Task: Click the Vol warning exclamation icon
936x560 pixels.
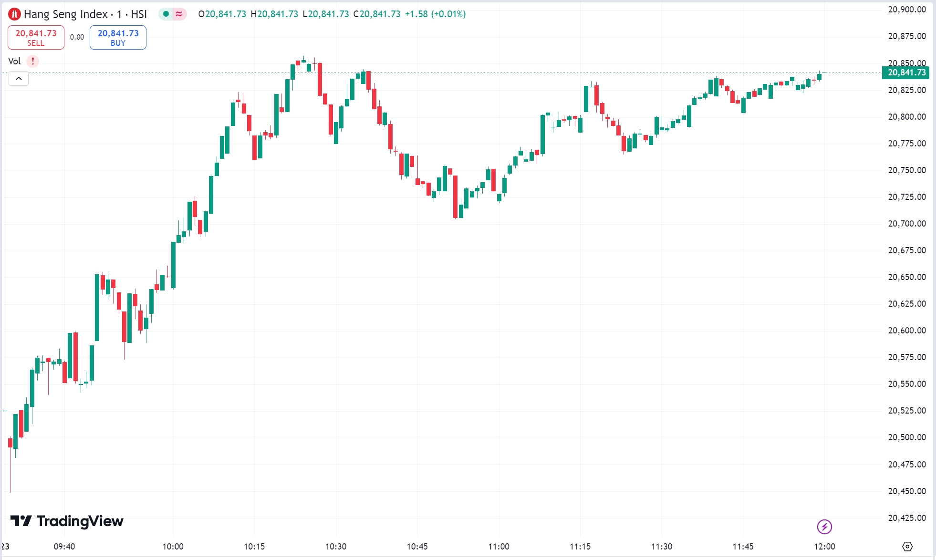Action: pyautogui.click(x=32, y=61)
